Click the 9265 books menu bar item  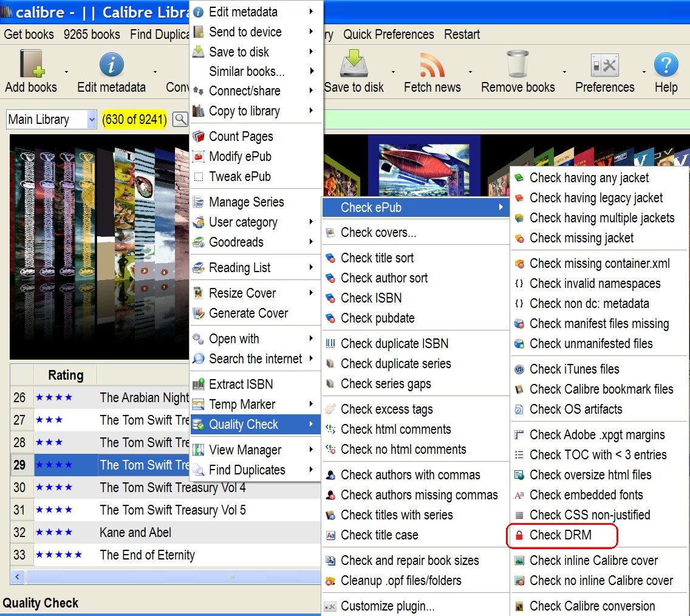(92, 34)
